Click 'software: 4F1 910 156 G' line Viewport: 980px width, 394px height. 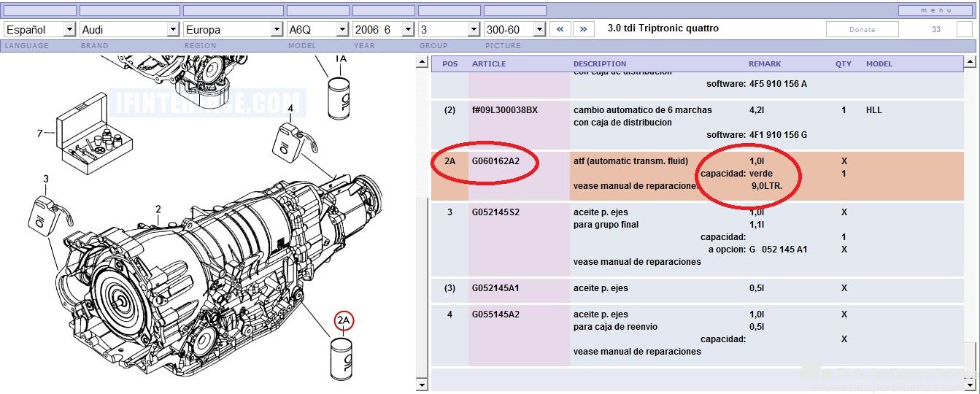coord(757,135)
